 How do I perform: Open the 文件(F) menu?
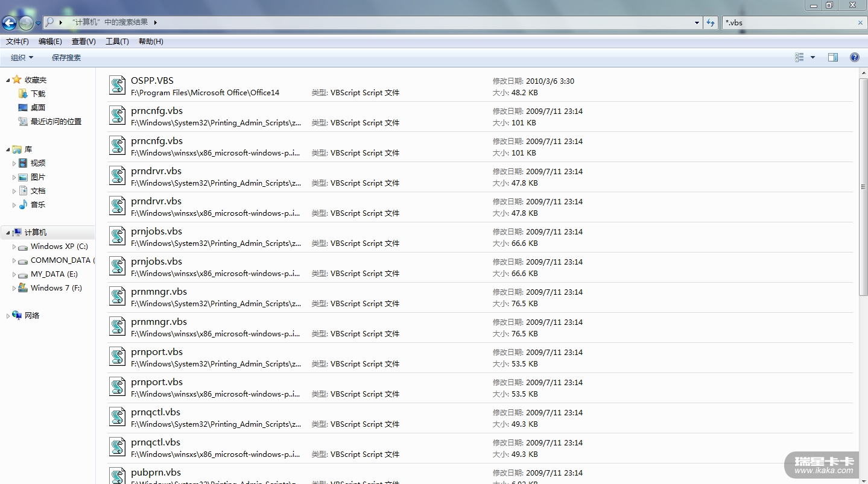coord(17,42)
